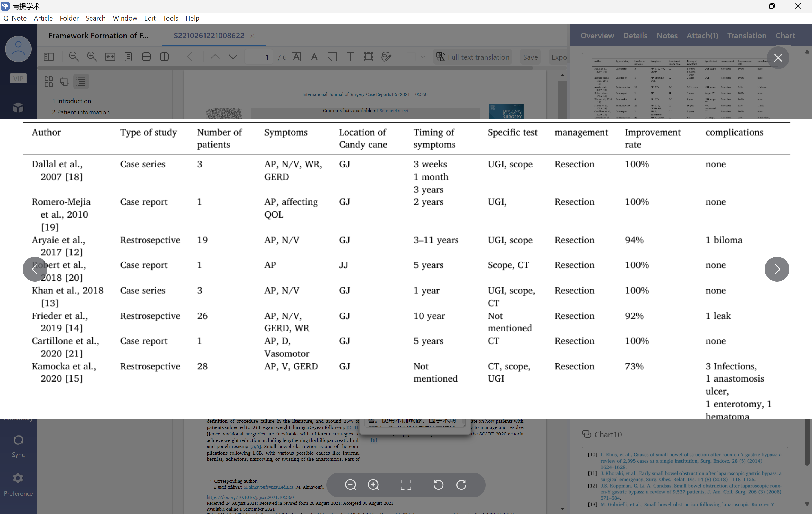Switch to single page view icon
812x514 pixels.
click(128, 57)
